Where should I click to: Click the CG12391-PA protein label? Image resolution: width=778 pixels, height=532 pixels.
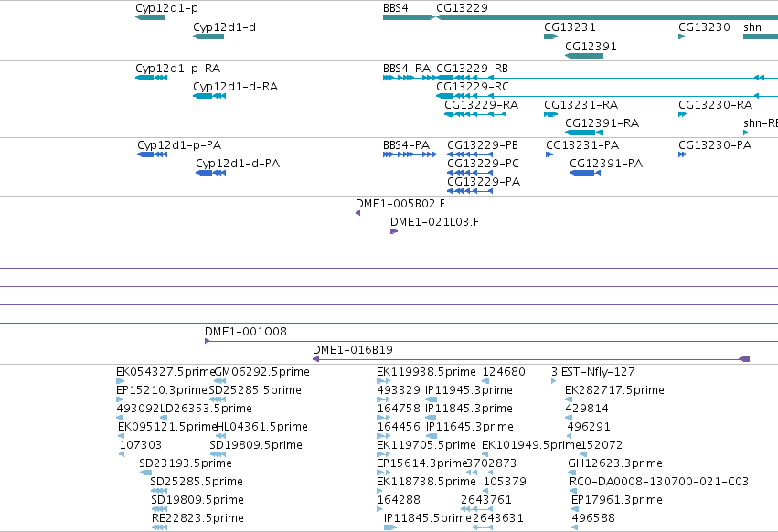(x=606, y=164)
